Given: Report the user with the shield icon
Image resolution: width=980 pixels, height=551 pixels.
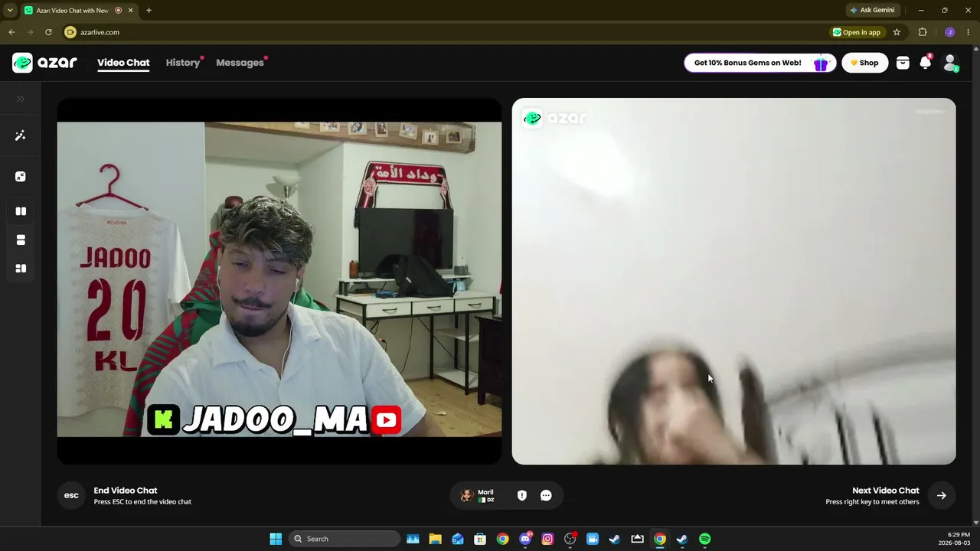Looking at the screenshot, I should pyautogui.click(x=522, y=496).
